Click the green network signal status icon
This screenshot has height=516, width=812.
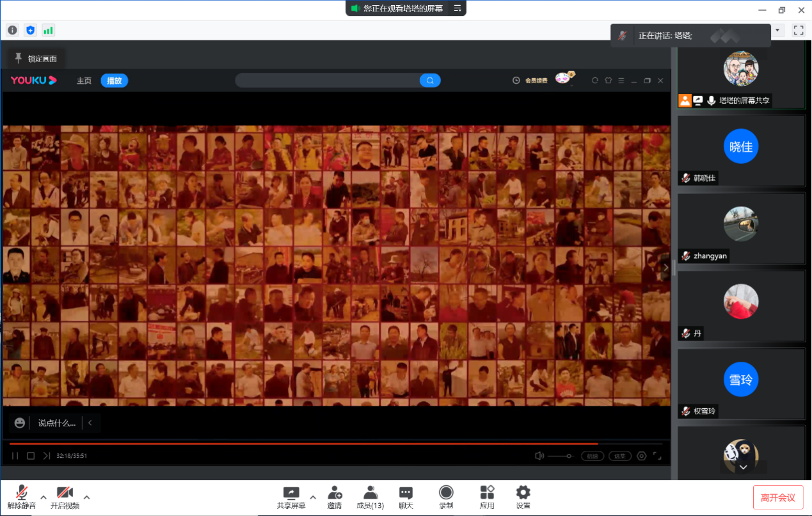48,30
